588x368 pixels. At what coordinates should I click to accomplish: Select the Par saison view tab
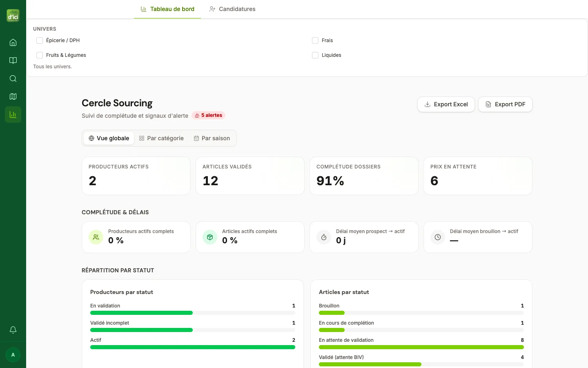point(212,138)
